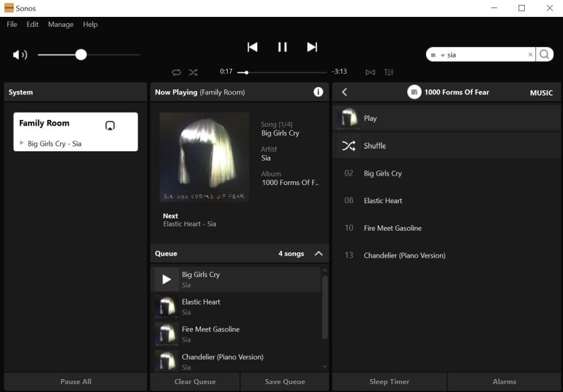The image size is (563, 392).
Task: Toggle crossfade
Action: [x=370, y=72]
